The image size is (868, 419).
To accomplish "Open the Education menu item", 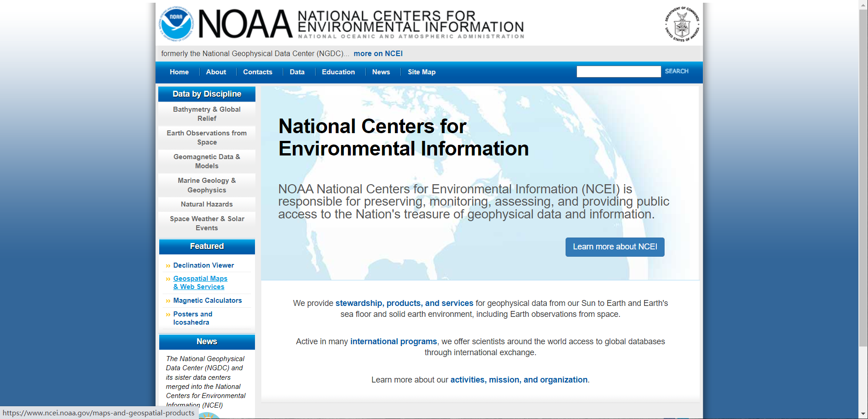I will 338,72.
